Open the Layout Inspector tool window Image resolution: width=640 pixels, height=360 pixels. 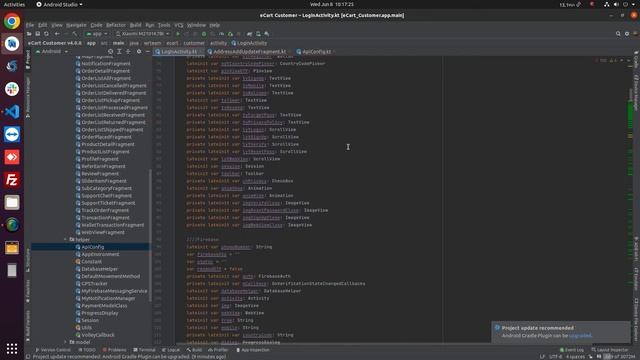click(x=610, y=350)
